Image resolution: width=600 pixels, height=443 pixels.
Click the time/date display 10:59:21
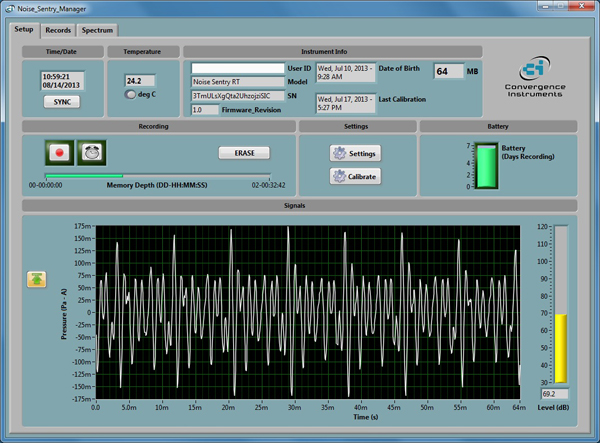pyautogui.click(x=62, y=81)
